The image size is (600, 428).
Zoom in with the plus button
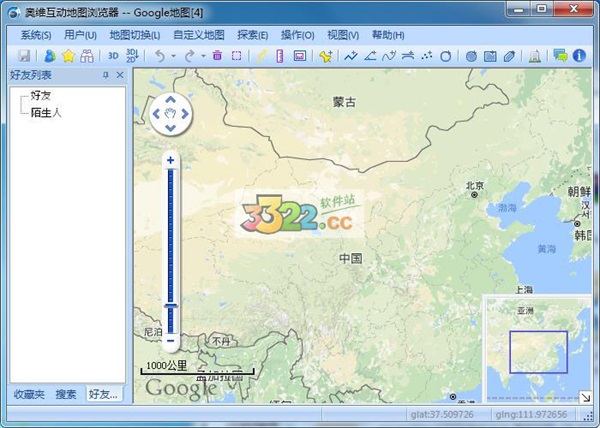click(171, 160)
